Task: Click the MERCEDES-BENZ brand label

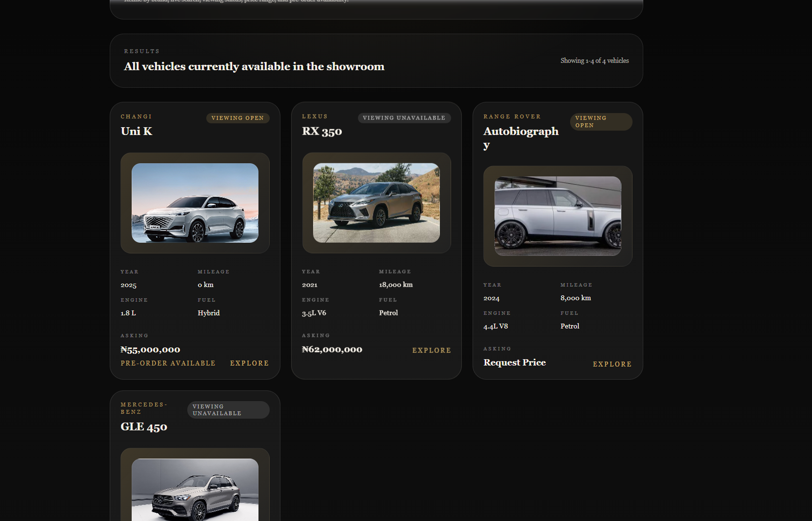Action: coord(144,408)
